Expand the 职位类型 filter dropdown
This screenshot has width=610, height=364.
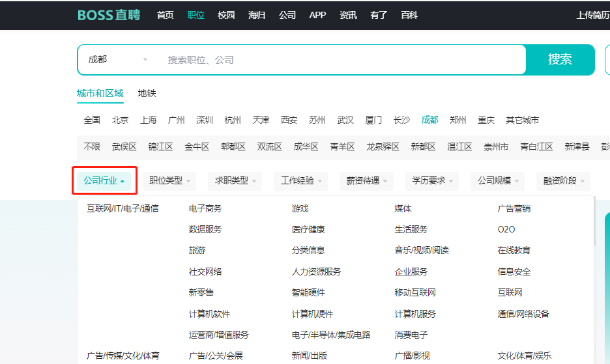point(169,181)
